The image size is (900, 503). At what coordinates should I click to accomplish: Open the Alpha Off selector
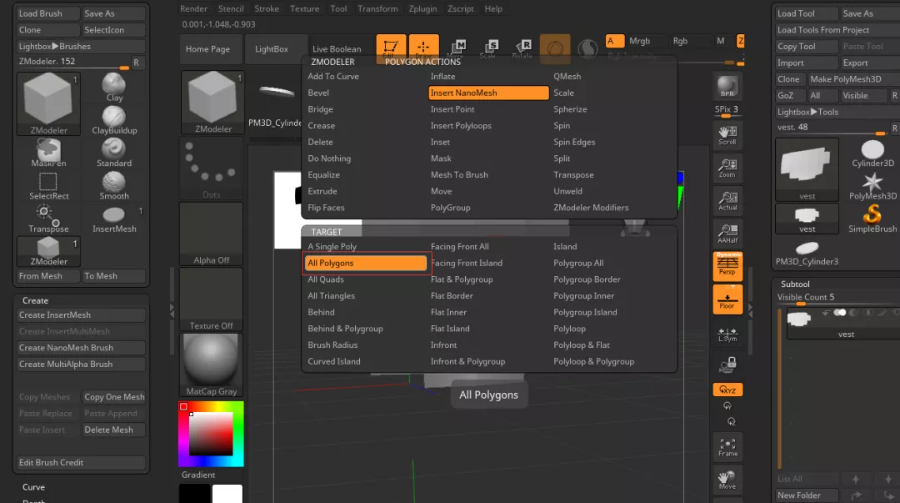211,234
